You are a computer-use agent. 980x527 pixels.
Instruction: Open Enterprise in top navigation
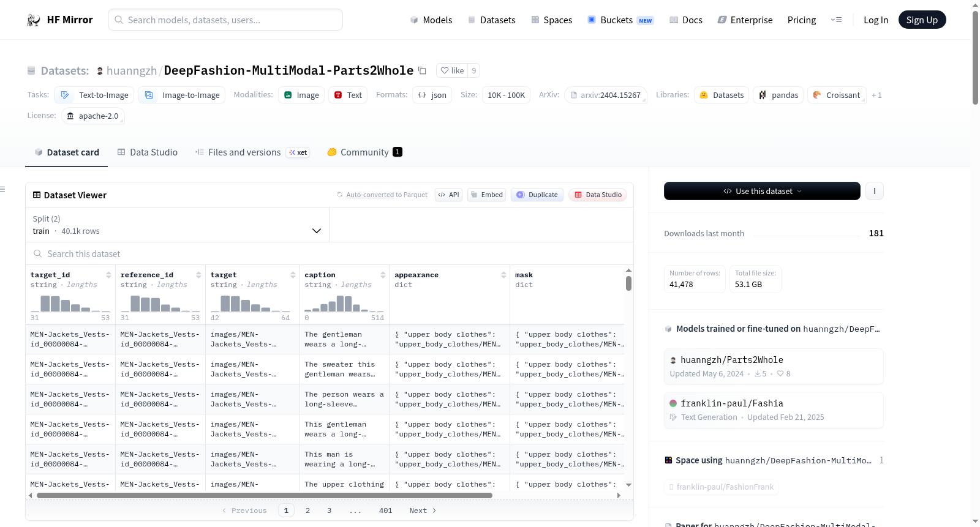(745, 20)
